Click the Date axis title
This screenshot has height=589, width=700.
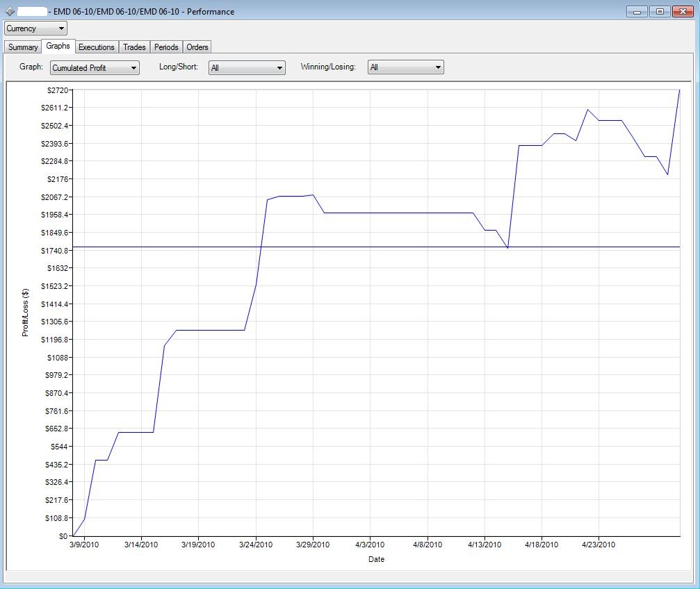tap(376, 560)
